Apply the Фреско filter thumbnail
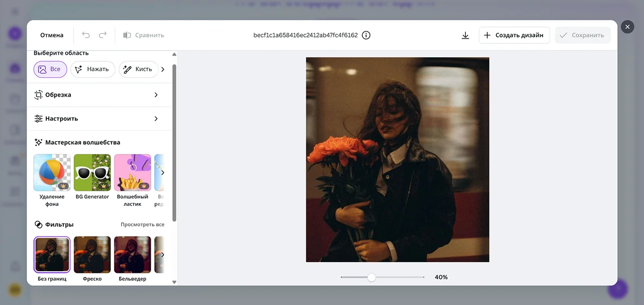This screenshot has height=305, width=644. pyautogui.click(x=92, y=255)
